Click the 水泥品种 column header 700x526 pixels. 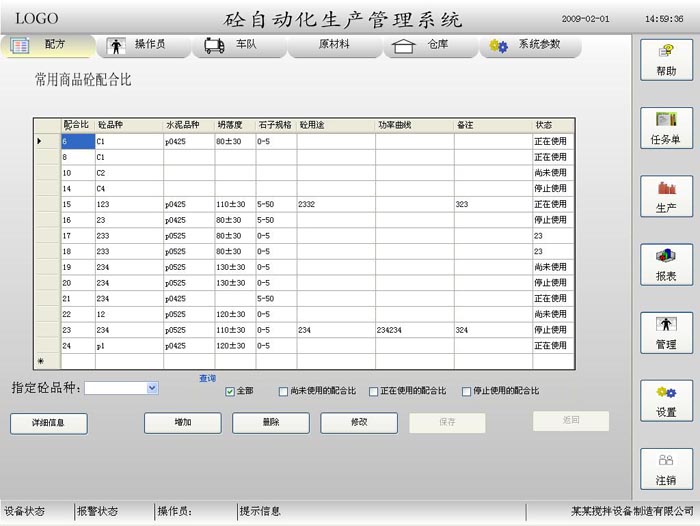(189, 125)
